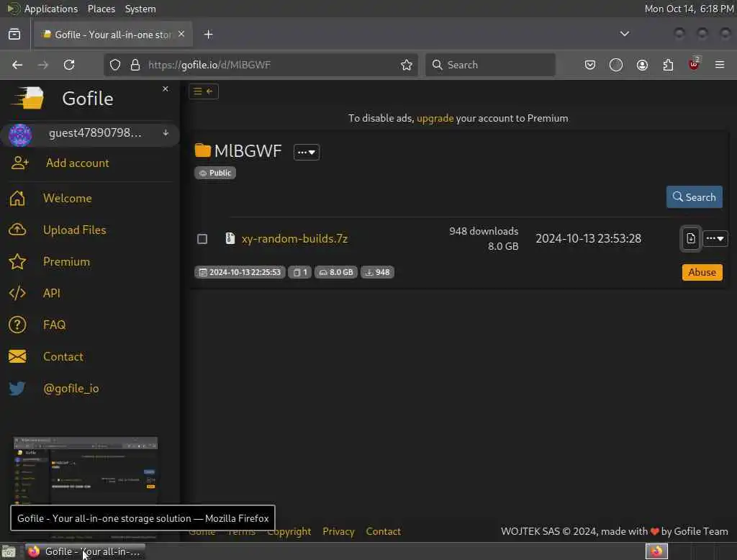The height and width of the screenshot is (560, 737).
Task: Collapse sidebar with the menu arrow button
Action: pyautogui.click(x=204, y=91)
